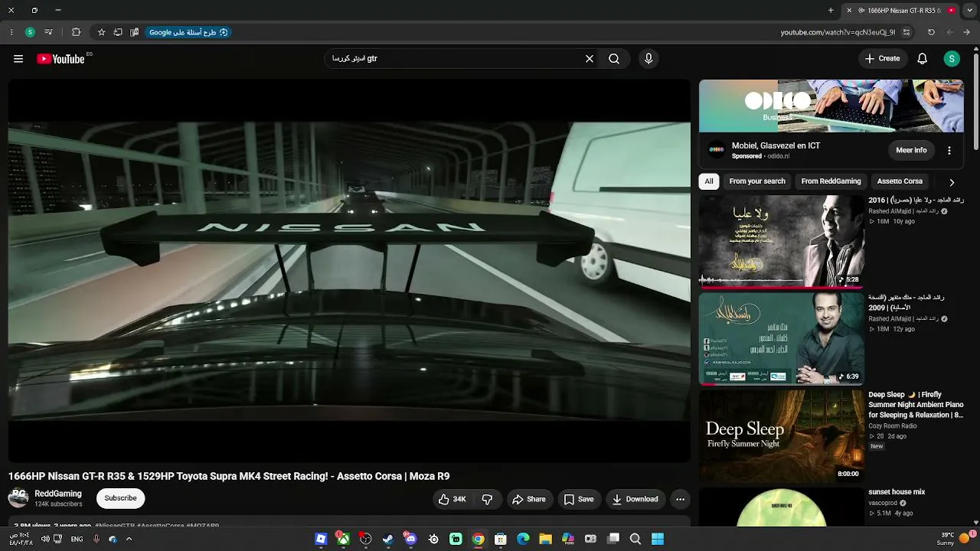Open the Odido ad options menu

pos(949,151)
